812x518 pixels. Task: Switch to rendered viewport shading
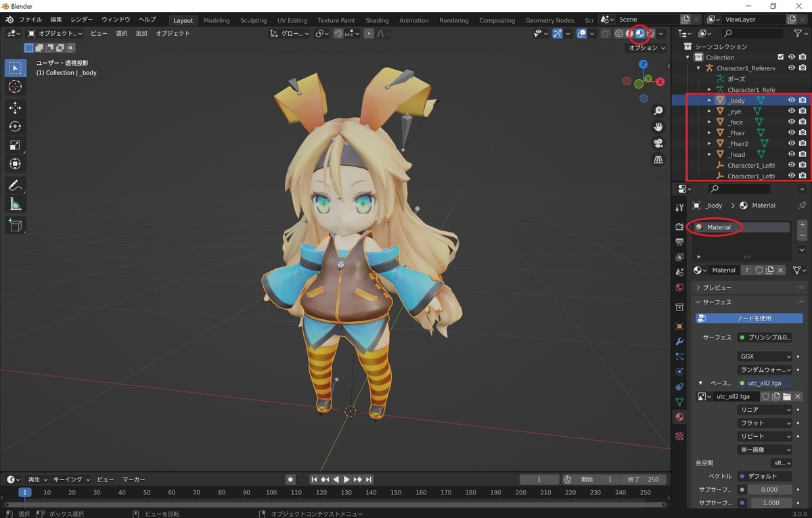click(651, 33)
